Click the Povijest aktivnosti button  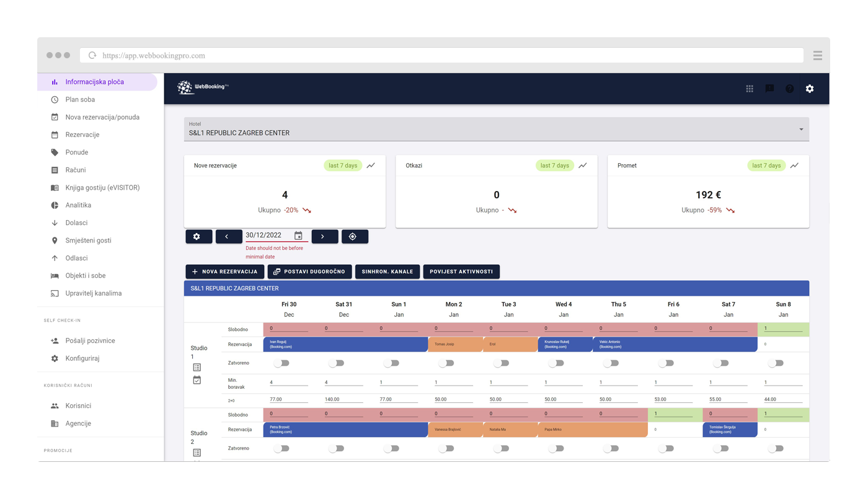(461, 272)
